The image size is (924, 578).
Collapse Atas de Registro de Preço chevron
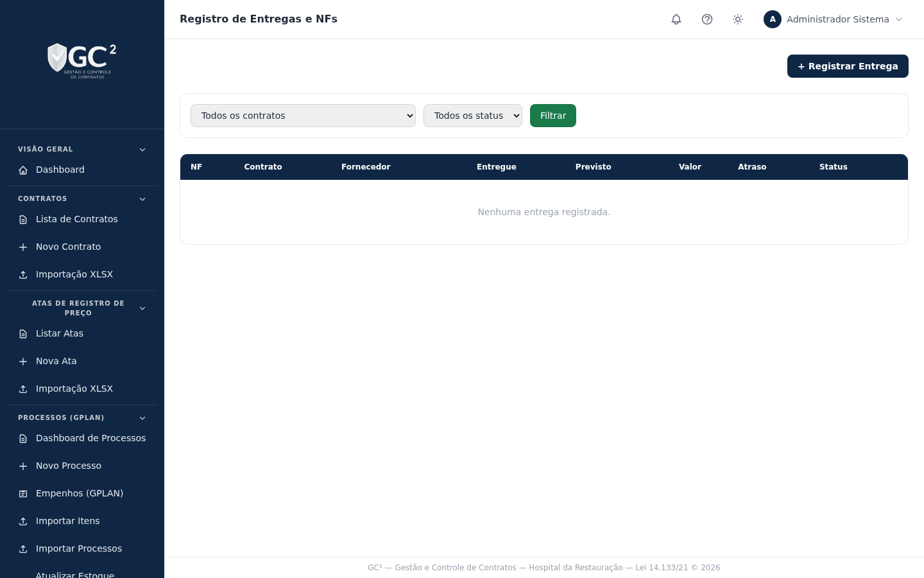(x=142, y=308)
